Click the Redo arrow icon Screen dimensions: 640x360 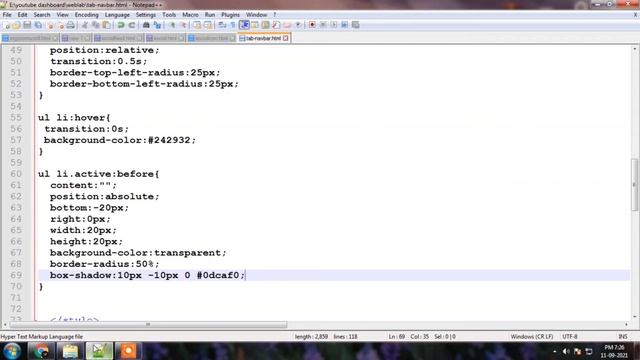point(132,25)
